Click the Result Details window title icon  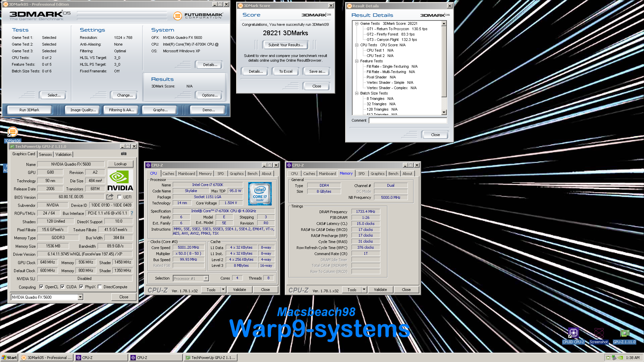tap(349, 6)
